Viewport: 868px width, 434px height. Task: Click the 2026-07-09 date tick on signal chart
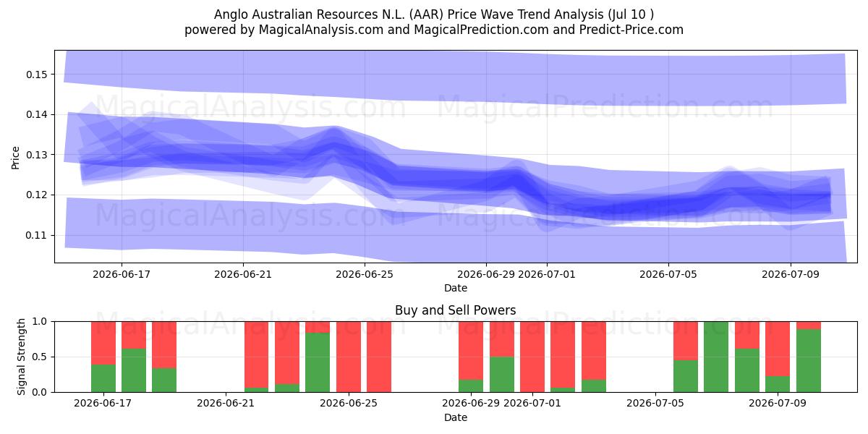click(x=778, y=404)
